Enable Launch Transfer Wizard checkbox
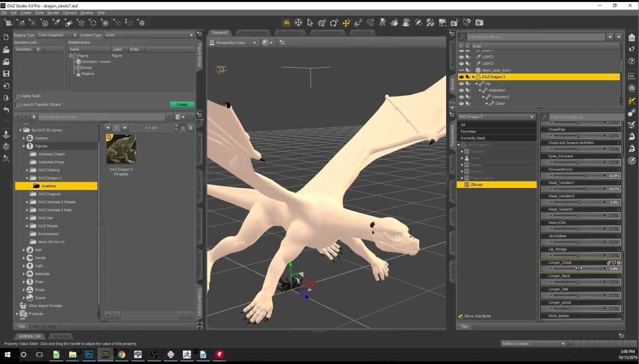Image resolution: width=639 pixels, height=364 pixels. pyautogui.click(x=18, y=105)
